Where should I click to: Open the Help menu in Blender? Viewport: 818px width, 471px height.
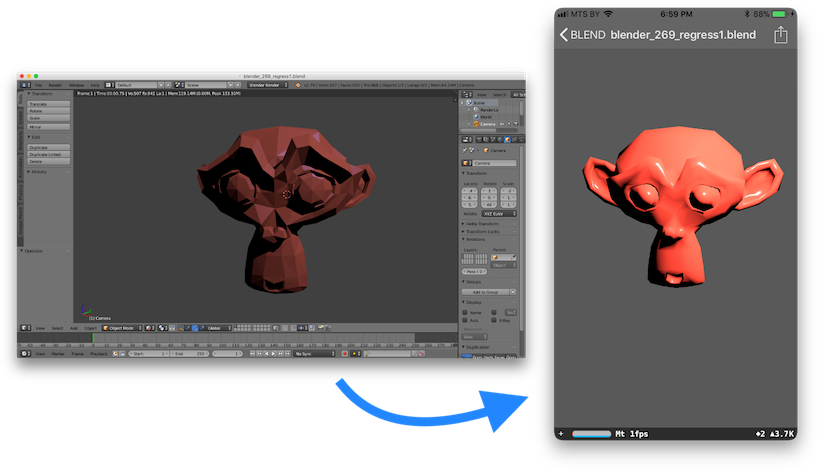pyautogui.click(x=95, y=85)
